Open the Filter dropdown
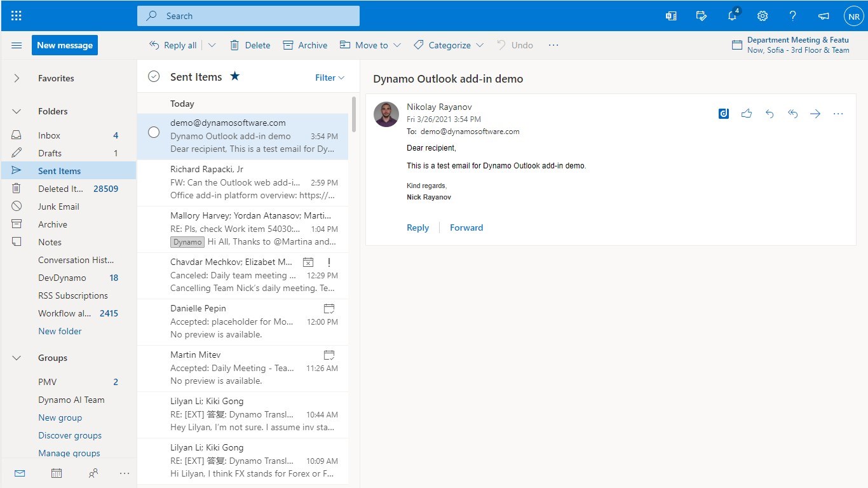The height and width of the screenshot is (488, 868). point(330,78)
